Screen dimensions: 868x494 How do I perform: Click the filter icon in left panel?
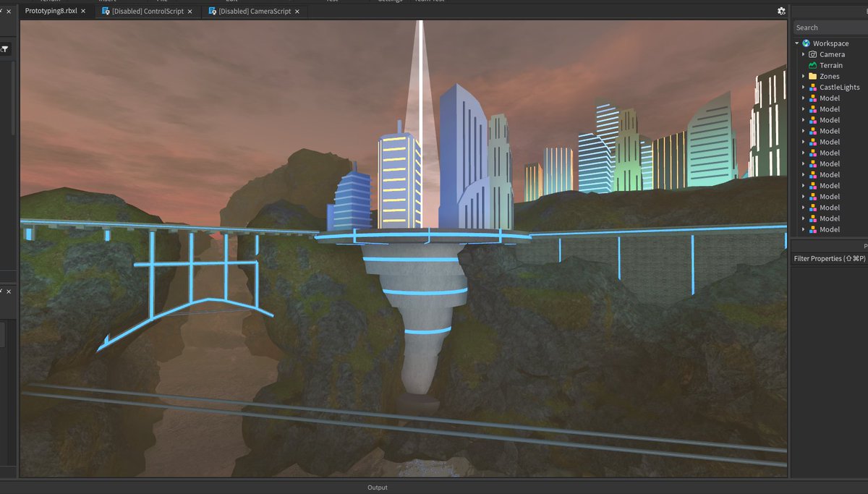point(4,48)
